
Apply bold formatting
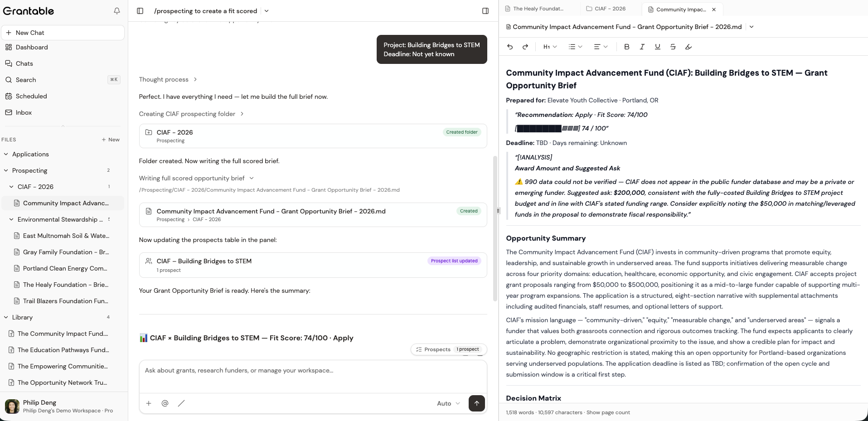coord(627,47)
